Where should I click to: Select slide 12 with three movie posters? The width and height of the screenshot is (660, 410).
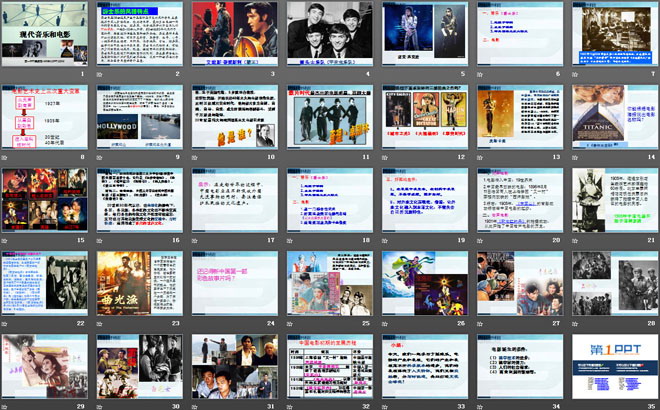point(424,118)
